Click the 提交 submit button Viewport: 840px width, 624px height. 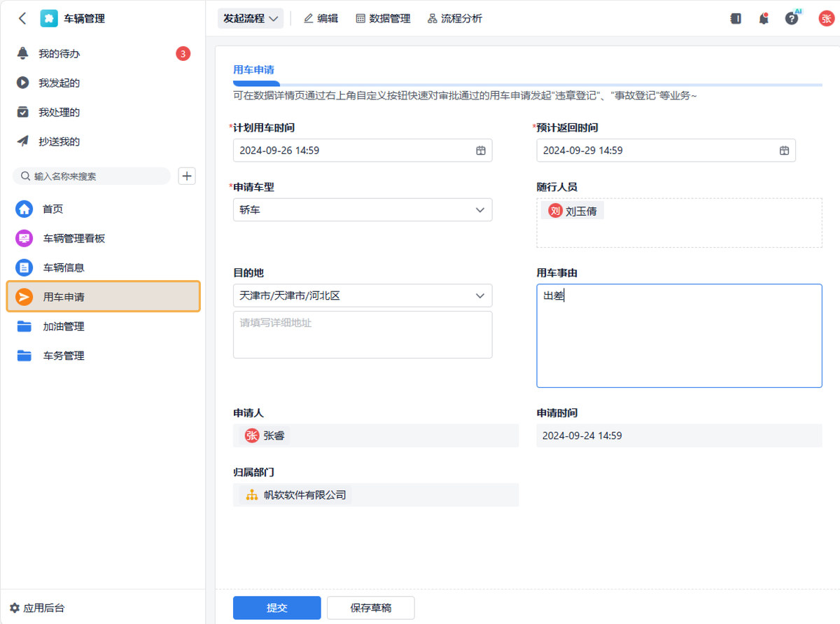(x=276, y=608)
